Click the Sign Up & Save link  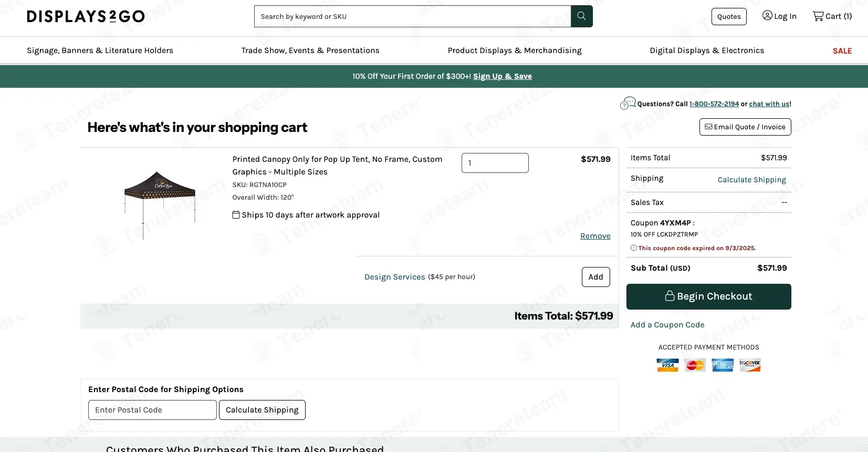[x=503, y=76]
